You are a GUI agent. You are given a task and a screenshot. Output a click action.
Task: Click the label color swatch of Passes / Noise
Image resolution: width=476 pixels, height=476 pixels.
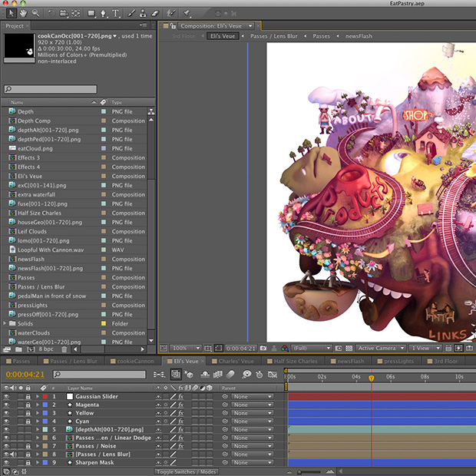45,446
